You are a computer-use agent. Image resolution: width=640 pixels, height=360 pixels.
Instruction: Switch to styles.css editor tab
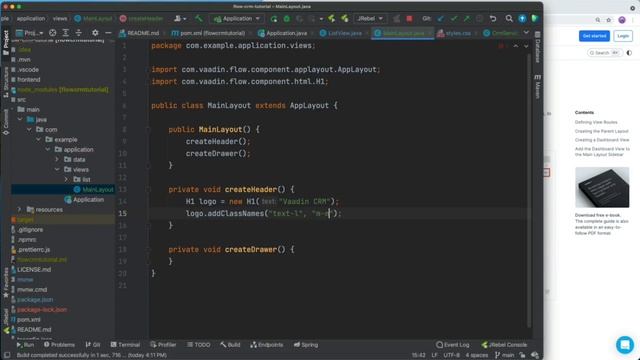point(454,33)
